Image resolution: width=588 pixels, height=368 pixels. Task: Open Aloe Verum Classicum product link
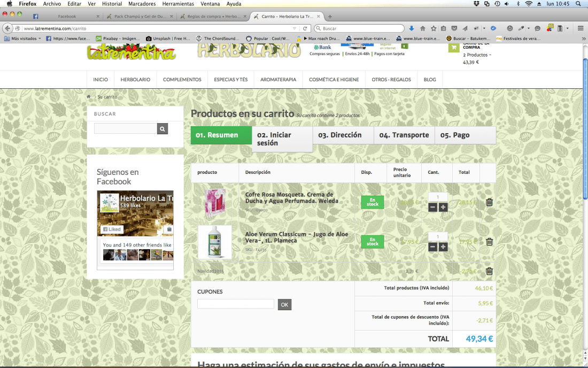coord(297,237)
